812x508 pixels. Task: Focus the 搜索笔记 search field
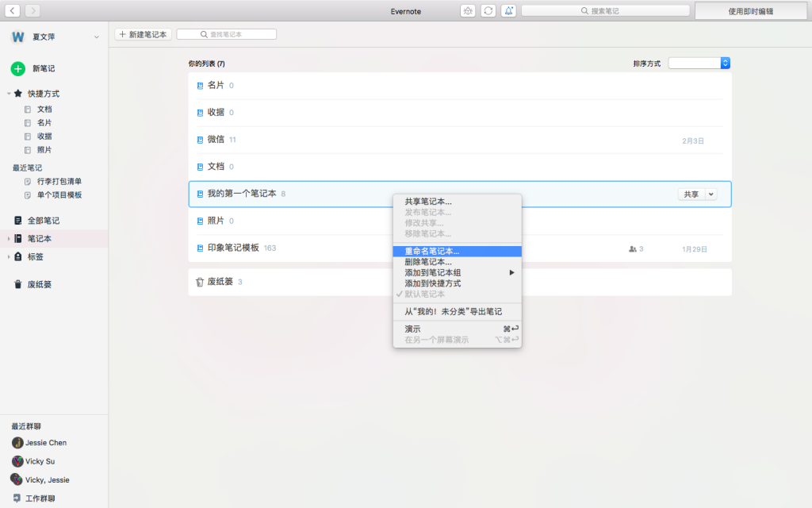pyautogui.click(x=605, y=11)
